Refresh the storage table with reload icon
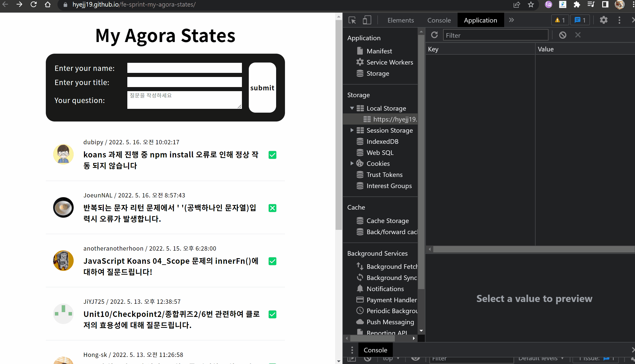Viewport: 635px width, 364px height. 434,35
